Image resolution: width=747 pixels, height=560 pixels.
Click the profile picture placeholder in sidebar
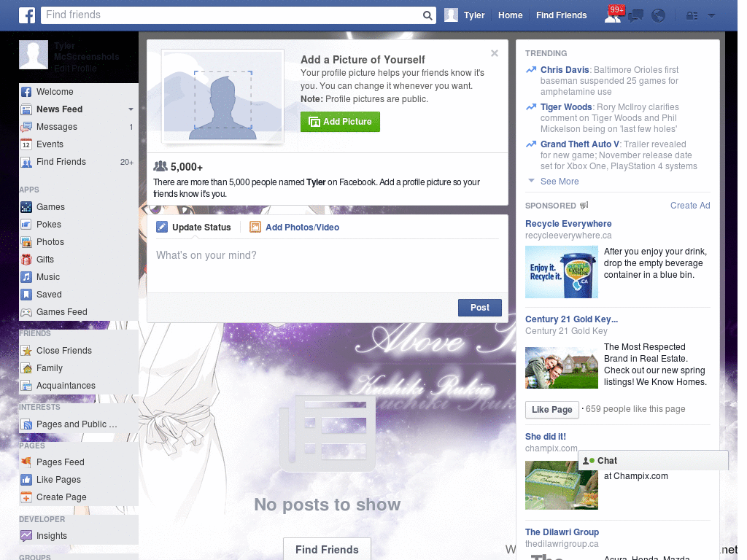[x=34, y=55]
